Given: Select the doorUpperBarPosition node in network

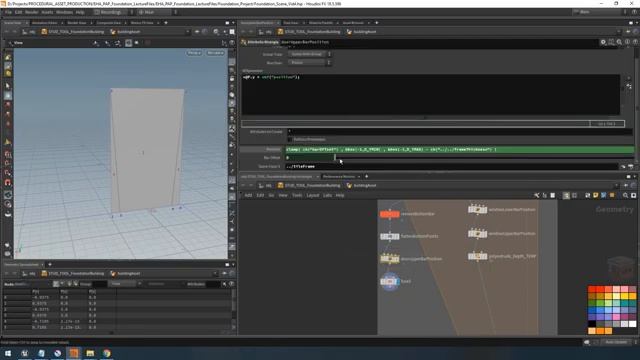Looking at the screenshot, I should 389,259.
